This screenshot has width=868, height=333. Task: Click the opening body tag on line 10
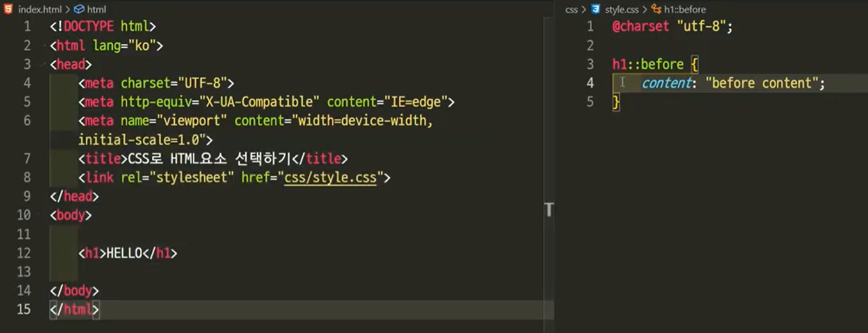click(x=71, y=216)
